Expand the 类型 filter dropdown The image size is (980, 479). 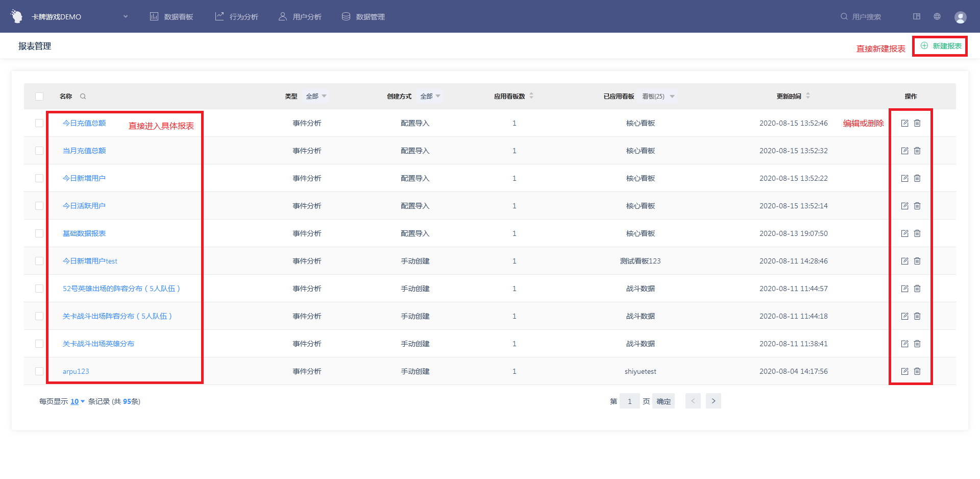316,97
